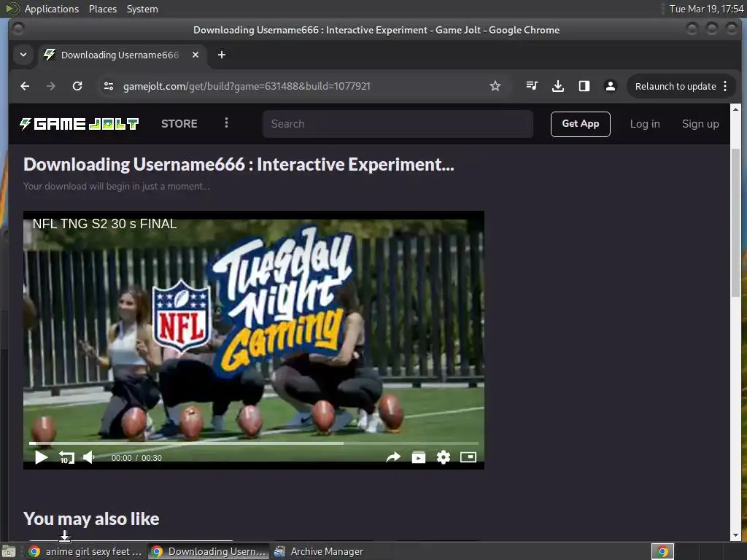Open Game Jolt more options menu
The width and height of the screenshot is (747, 560).
pyautogui.click(x=226, y=122)
